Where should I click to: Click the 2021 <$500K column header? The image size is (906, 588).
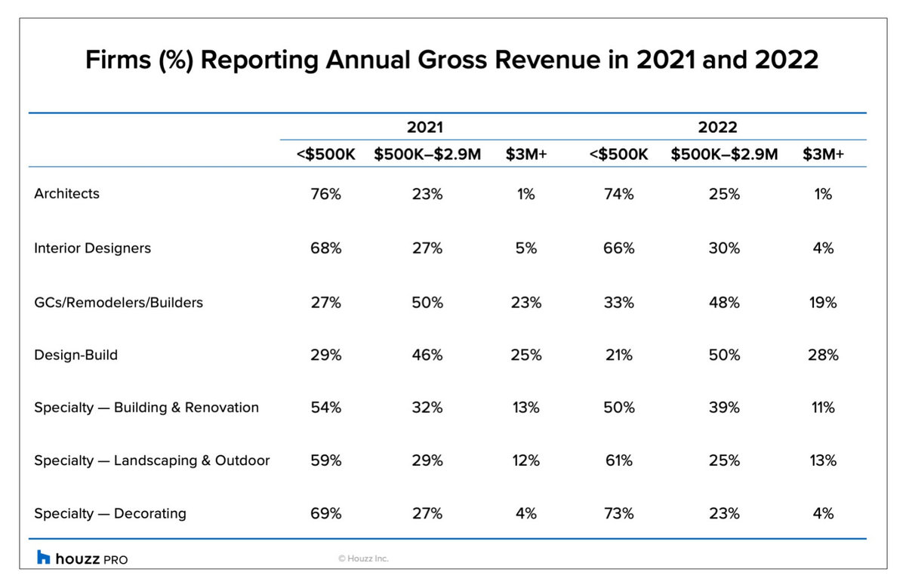pos(325,154)
